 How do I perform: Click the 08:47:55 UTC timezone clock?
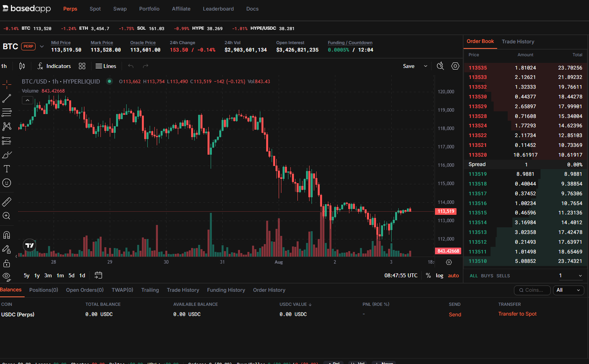point(401,275)
